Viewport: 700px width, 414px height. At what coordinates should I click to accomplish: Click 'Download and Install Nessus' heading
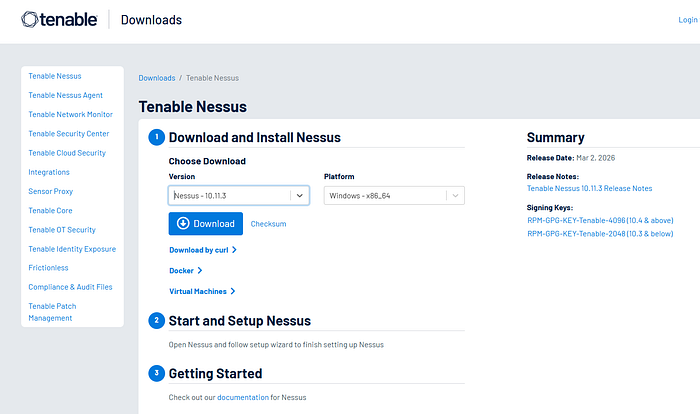[x=254, y=137]
